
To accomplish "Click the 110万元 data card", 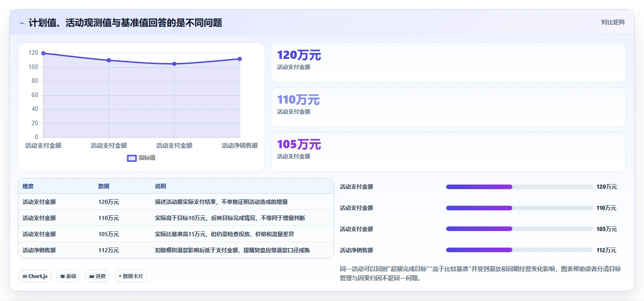I will (448, 107).
